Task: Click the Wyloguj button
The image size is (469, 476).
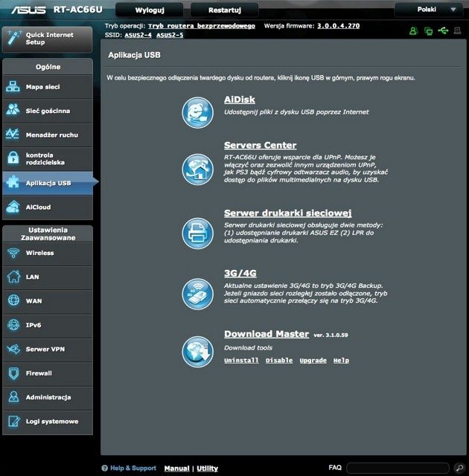Action: tap(150, 10)
